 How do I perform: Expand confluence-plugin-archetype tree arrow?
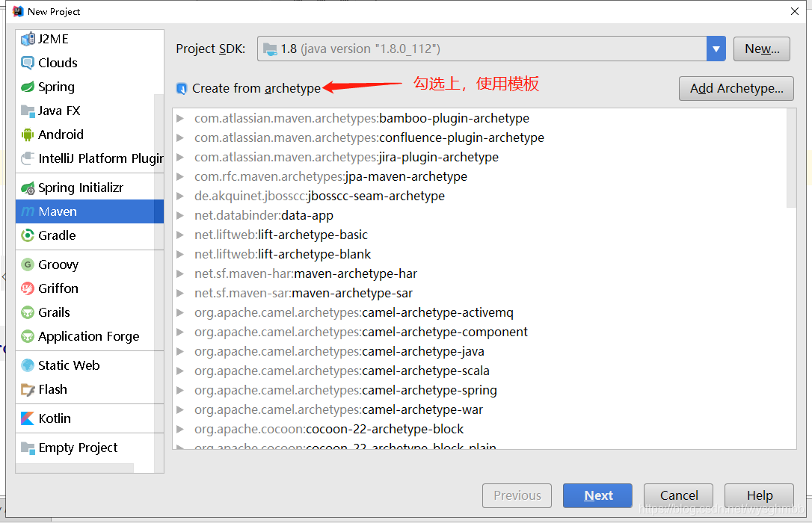[180, 138]
